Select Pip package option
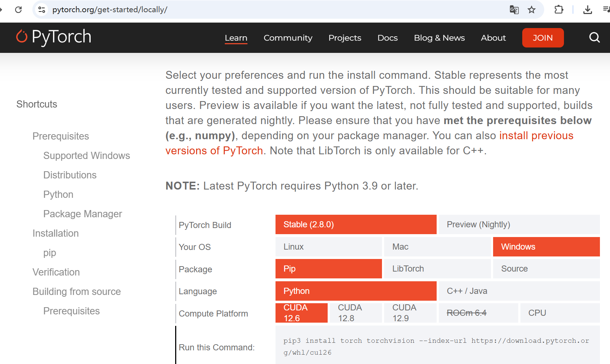 tap(329, 269)
